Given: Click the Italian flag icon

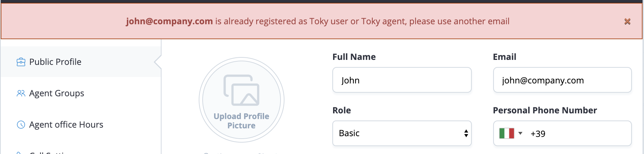Looking at the screenshot, I should coord(506,134).
